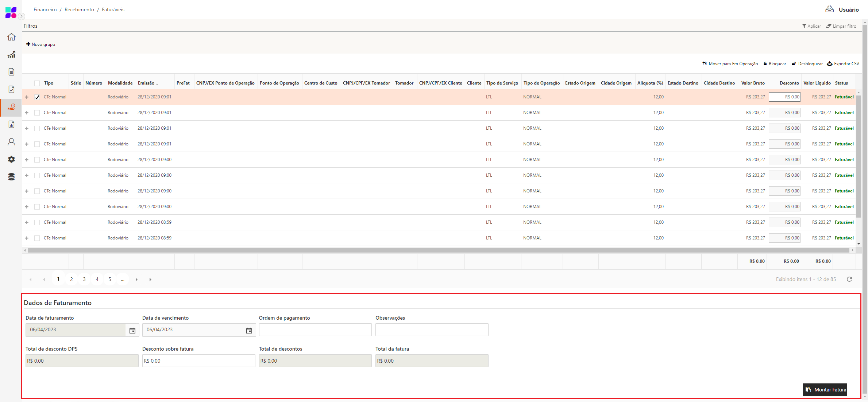Click Exportar CSV
The height and width of the screenshot is (402, 868).
(843, 64)
